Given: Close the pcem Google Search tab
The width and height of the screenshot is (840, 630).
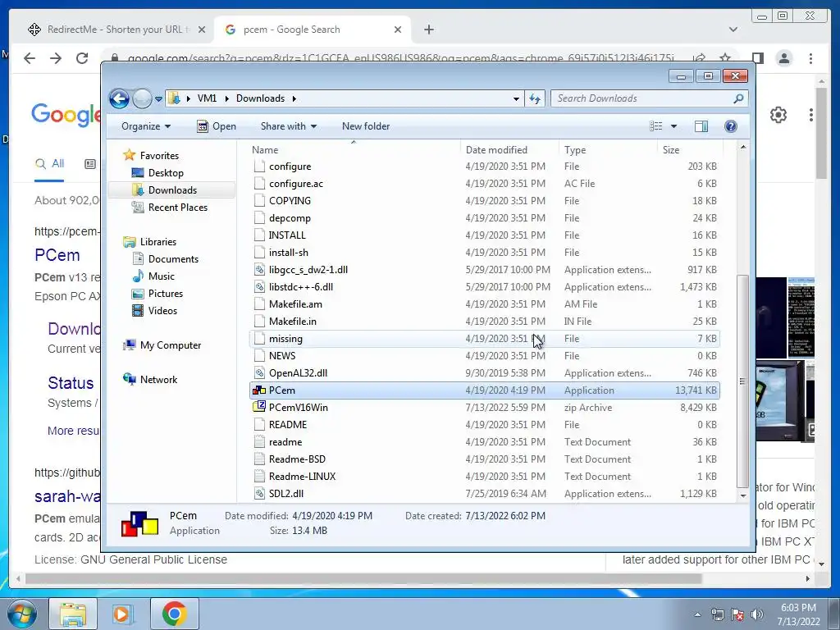Looking at the screenshot, I should 398,30.
